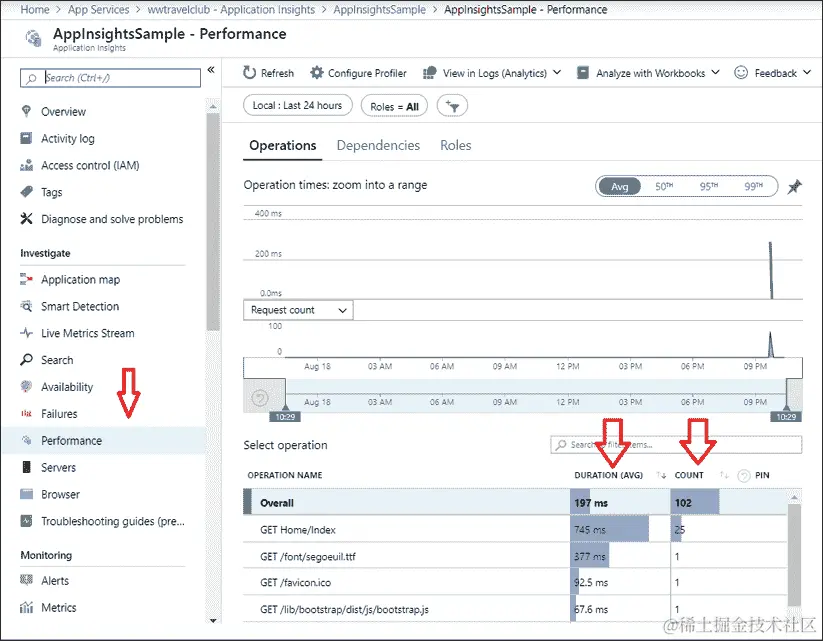Click the Metrics bar chart icon

(26, 607)
